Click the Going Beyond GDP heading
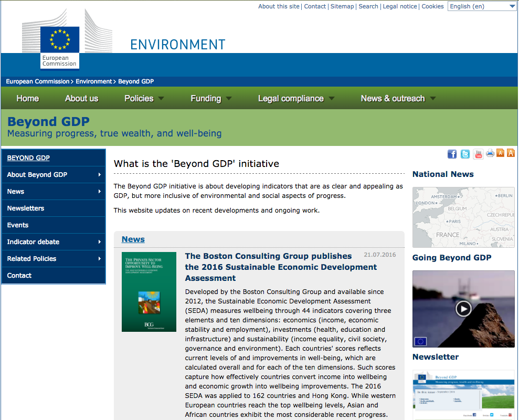Screen dimensions: 519x420 tap(452, 258)
